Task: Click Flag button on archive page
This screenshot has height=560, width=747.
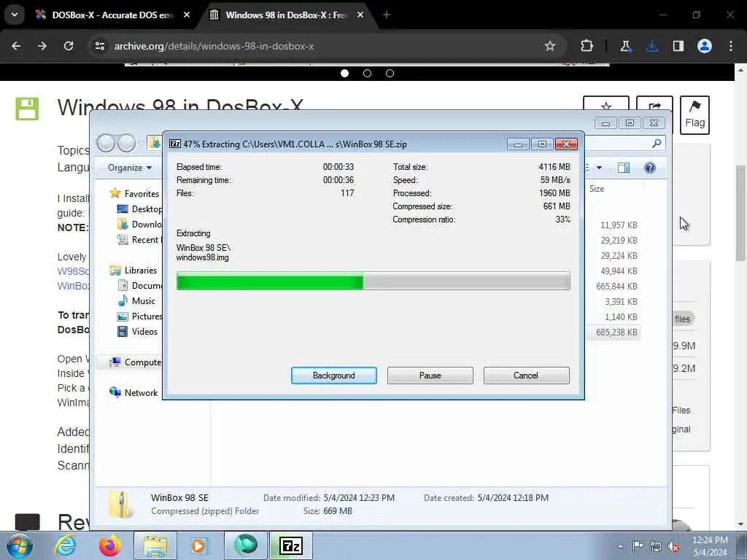Action: [694, 115]
